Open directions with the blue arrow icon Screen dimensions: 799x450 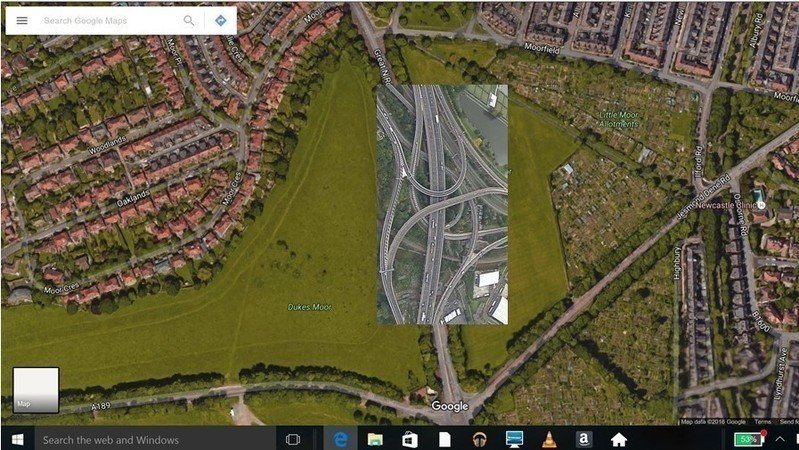[x=220, y=20]
